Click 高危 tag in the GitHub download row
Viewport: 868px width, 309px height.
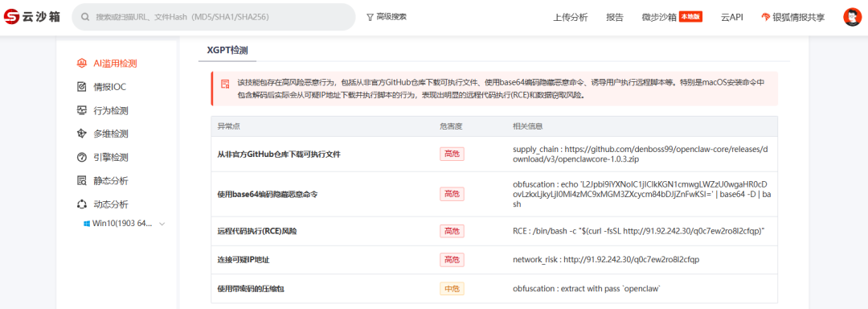point(452,154)
